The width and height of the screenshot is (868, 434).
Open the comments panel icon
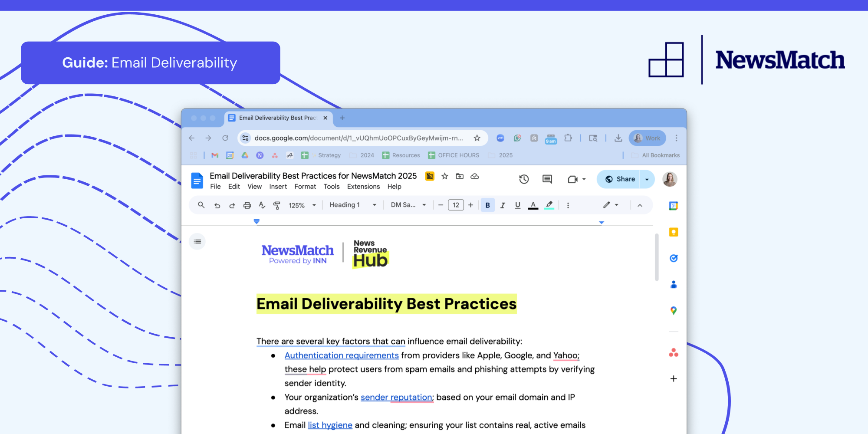coord(547,179)
